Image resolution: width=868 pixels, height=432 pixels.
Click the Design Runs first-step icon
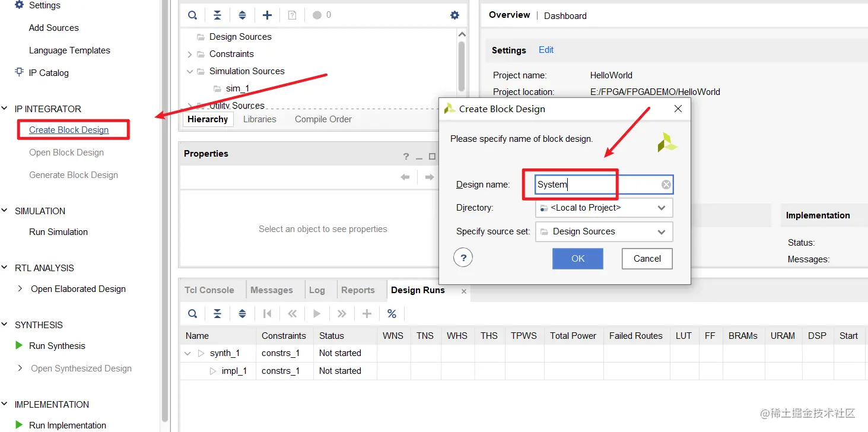click(267, 314)
